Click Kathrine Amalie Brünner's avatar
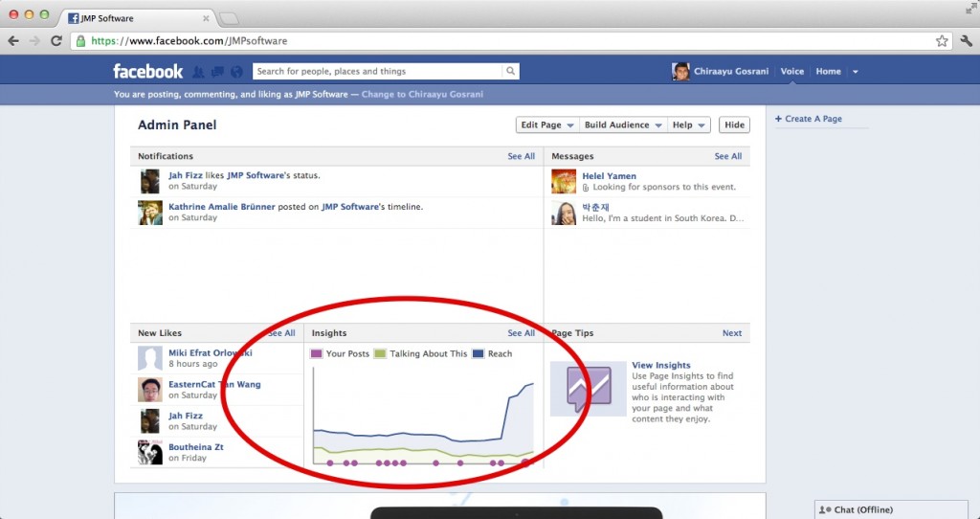The image size is (980, 519). pyautogui.click(x=150, y=213)
